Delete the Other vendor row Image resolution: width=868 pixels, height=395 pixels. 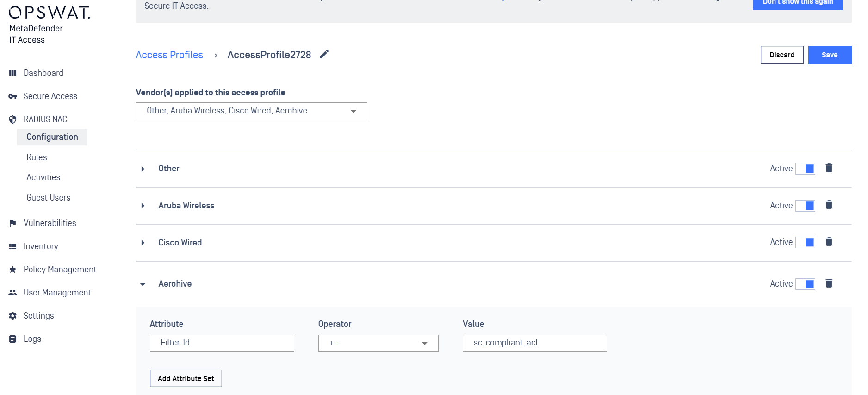[829, 168]
